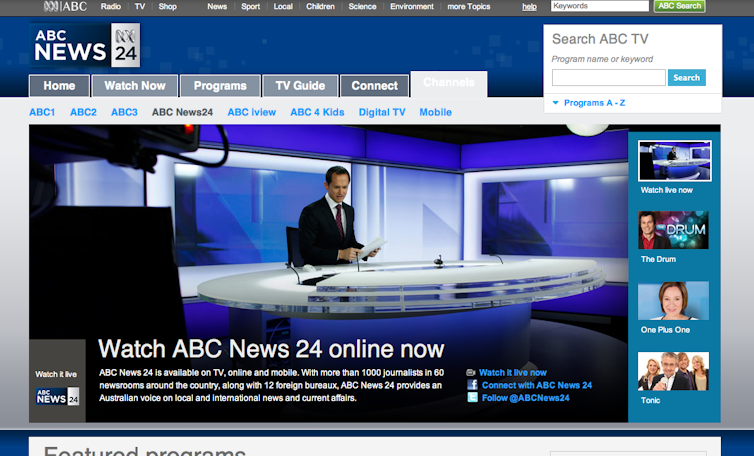
Task: Open Science in the top navigation
Action: click(x=362, y=6)
